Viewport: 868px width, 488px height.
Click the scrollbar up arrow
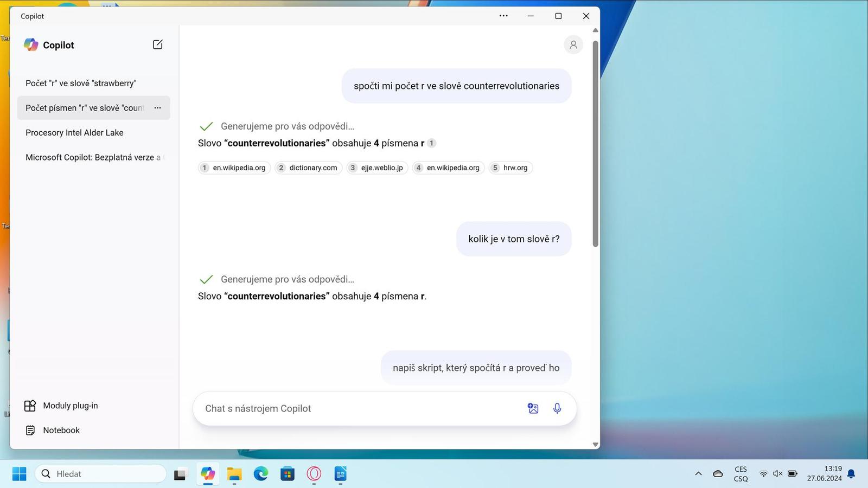point(595,30)
